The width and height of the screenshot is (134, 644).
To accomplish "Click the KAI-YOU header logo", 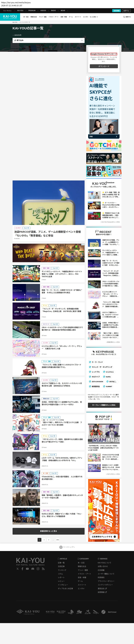I will pyautogui.click(x=10, y=17).
